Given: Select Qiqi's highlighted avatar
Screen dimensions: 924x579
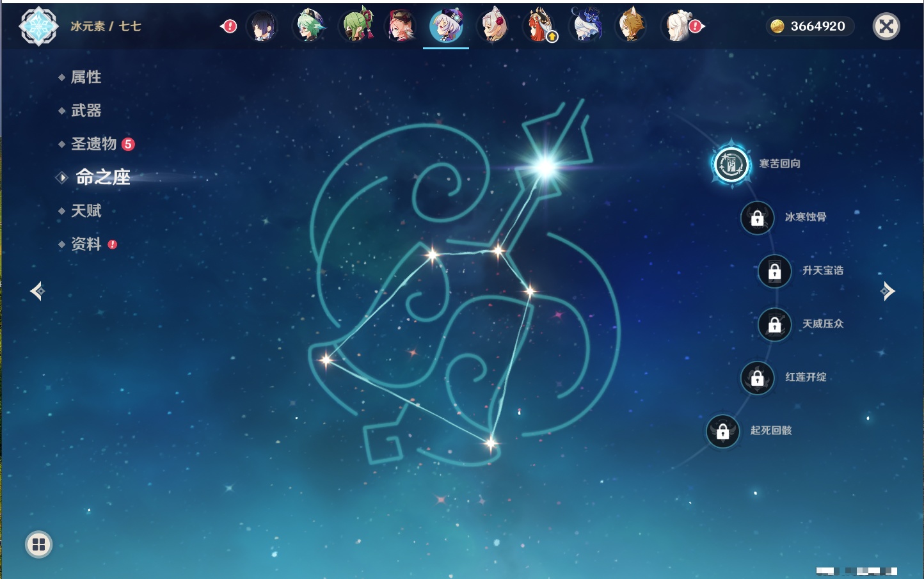Looking at the screenshot, I should [x=446, y=27].
